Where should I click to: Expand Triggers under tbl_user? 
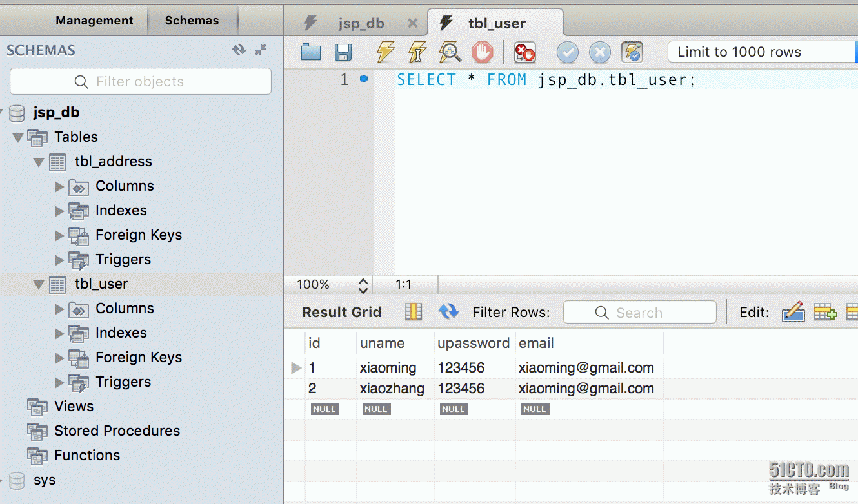pos(59,382)
